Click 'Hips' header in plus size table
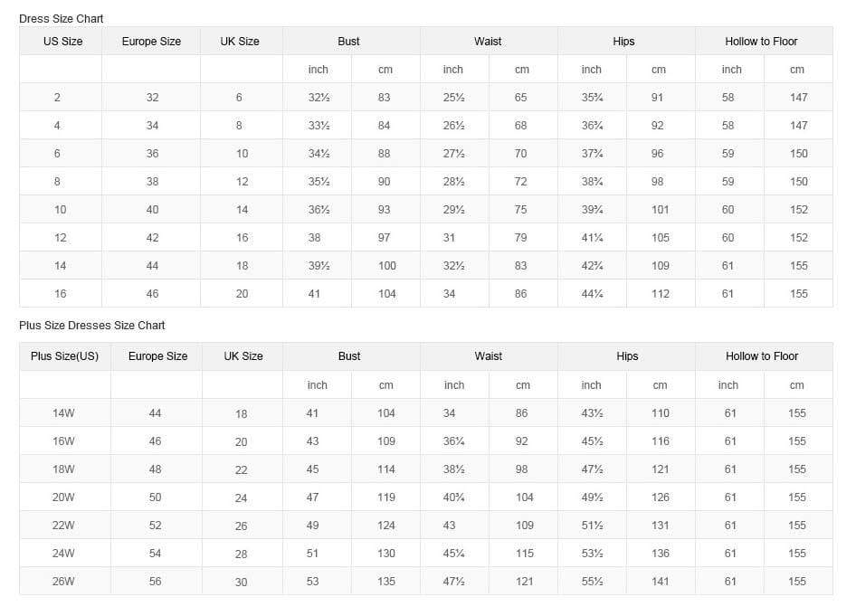The image size is (856, 616). coord(627,356)
